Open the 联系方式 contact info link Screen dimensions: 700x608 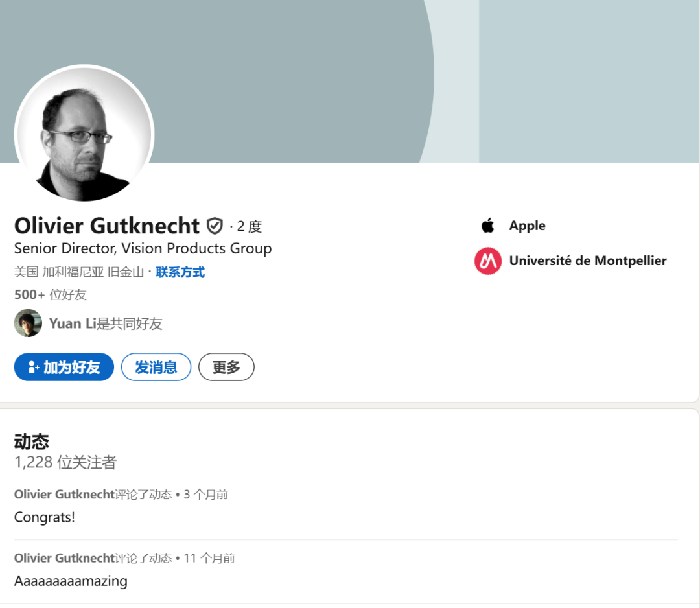click(180, 272)
